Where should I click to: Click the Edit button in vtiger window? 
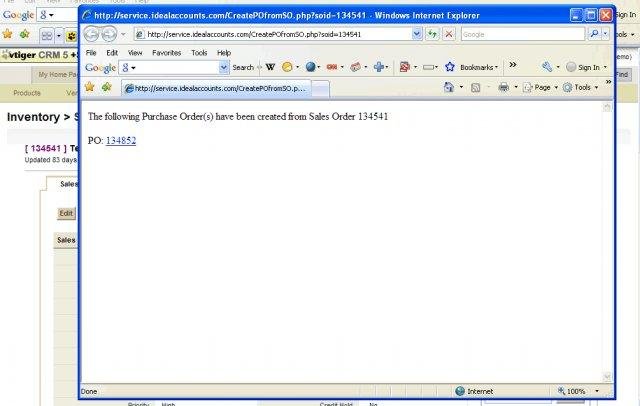[x=66, y=213]
